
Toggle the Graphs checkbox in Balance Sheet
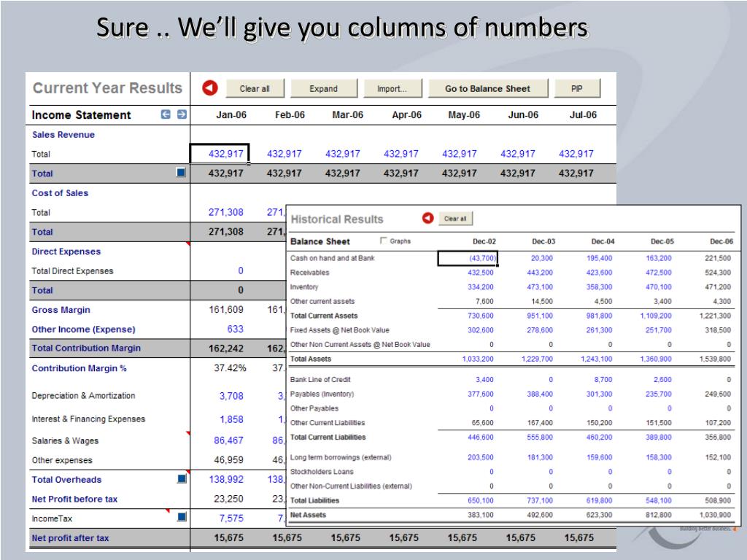(x=383, y=241)
